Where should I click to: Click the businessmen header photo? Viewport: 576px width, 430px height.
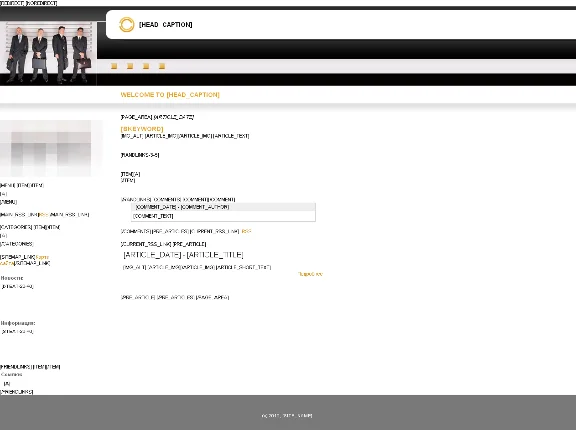coord(48,53)
